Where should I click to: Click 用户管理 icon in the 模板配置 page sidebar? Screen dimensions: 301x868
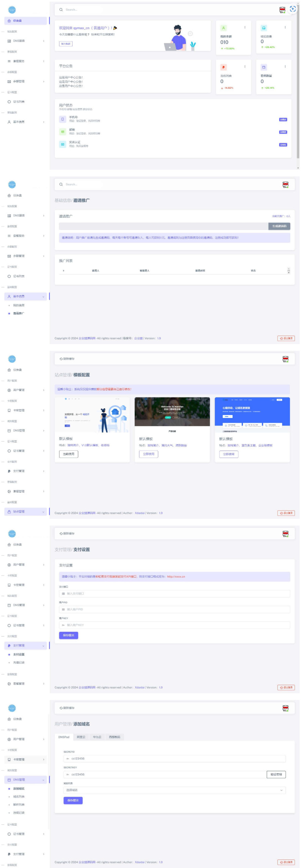(x=9, y=390)
